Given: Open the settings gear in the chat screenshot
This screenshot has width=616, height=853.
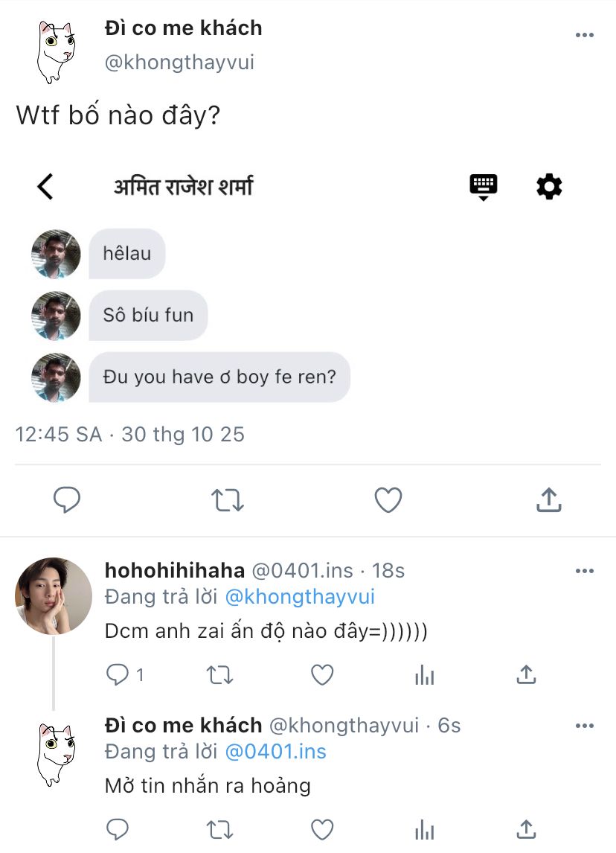Looking at the screenshot, I should click(549, 186).
